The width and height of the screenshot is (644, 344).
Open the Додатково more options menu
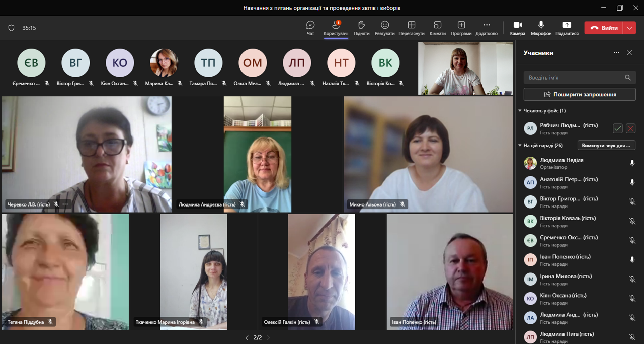pyautogui.click(x=486, y=28)
